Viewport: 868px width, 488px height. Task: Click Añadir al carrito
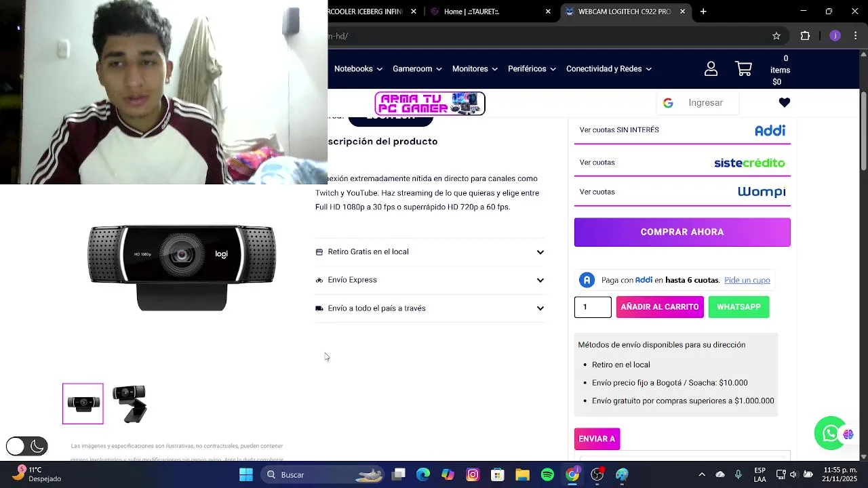(660, 307)
